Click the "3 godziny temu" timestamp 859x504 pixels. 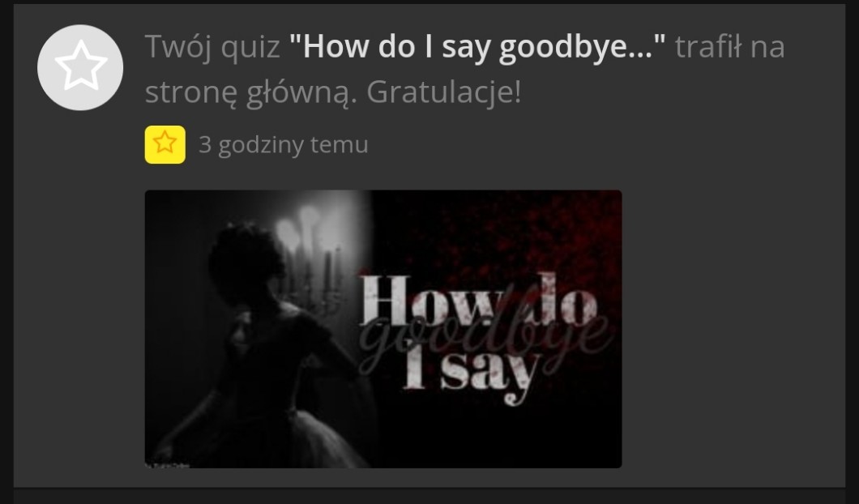284,144
